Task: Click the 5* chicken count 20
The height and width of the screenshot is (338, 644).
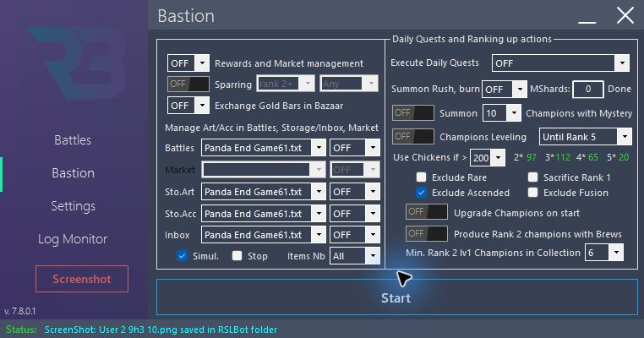Action: tap(624, 157)
